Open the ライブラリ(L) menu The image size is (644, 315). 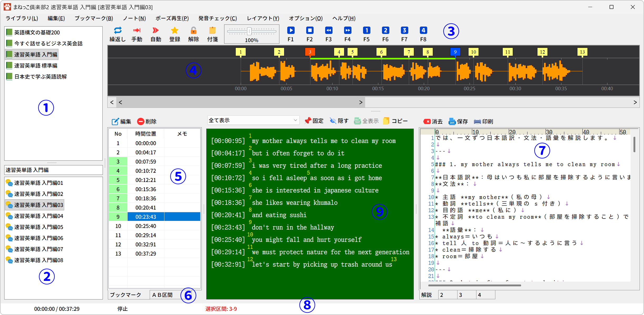tap(22, 18)
